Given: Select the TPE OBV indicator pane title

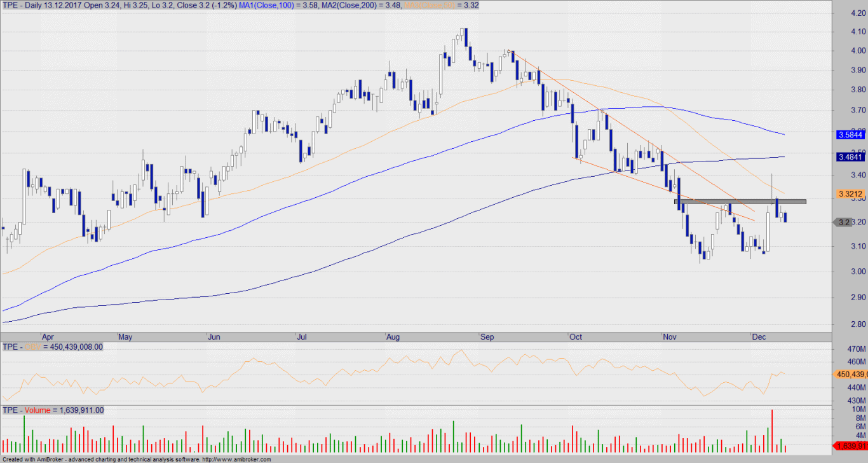Looking at the screenshot, I should (53, 347).
